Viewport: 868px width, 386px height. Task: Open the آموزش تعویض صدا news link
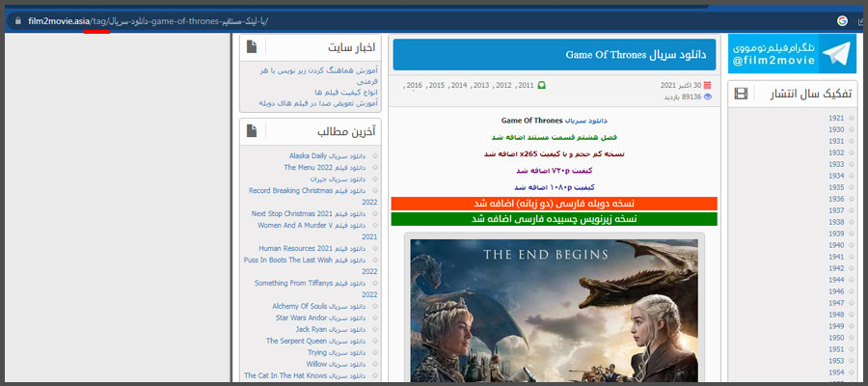pos(317,103)
